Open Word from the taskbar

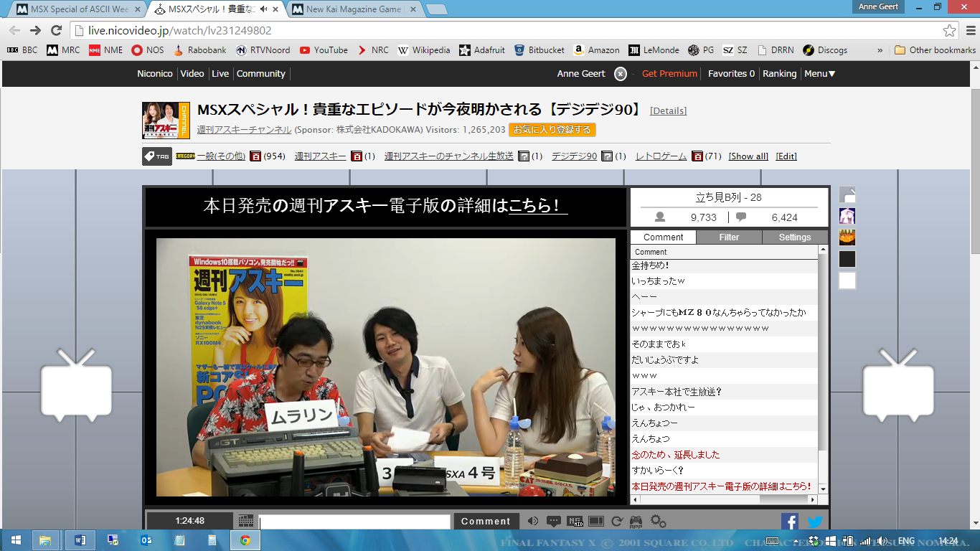point(79,540)
